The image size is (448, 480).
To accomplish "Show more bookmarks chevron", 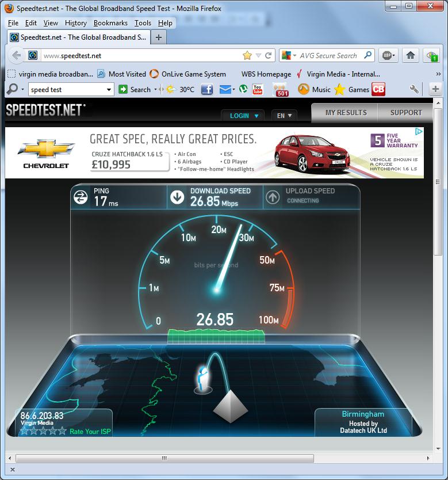I will [438, 74].
